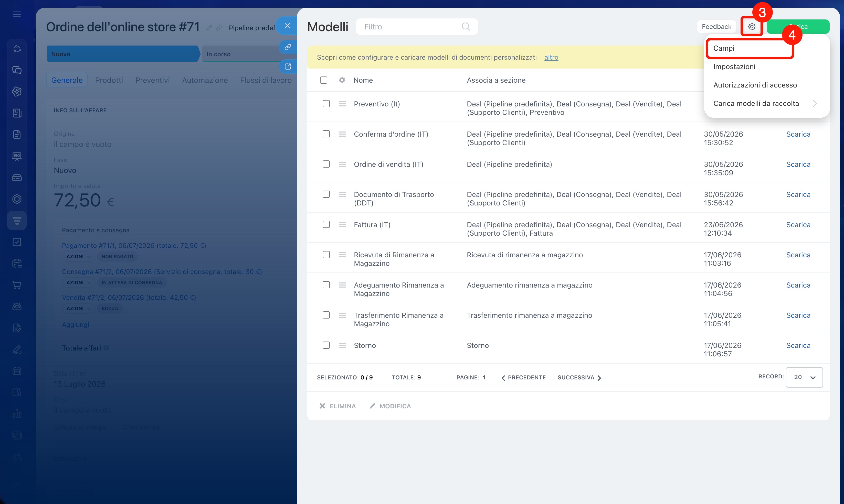
Task: Open the settings gear next to Feedback
Action: 752,27
